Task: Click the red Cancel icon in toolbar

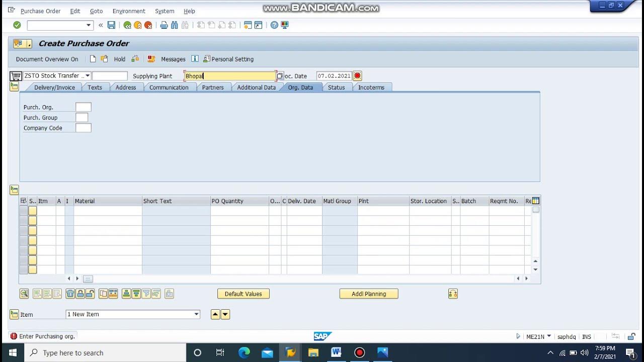Action: (148, 25)
